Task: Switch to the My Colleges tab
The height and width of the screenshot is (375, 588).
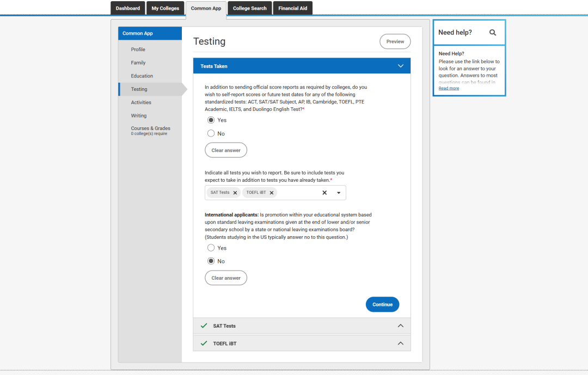Action: click(x=166, y=8)
